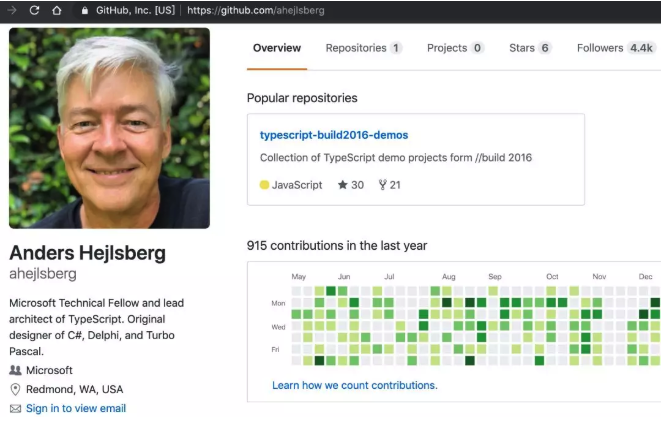
Task: Click the Nov label in contribution graph
Action: (x=599, y=276)
